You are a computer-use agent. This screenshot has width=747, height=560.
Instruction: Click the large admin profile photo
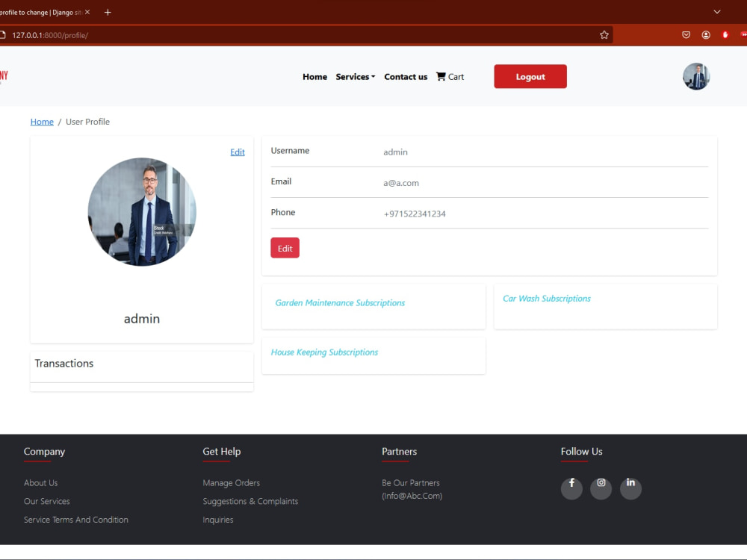point(142,212)
